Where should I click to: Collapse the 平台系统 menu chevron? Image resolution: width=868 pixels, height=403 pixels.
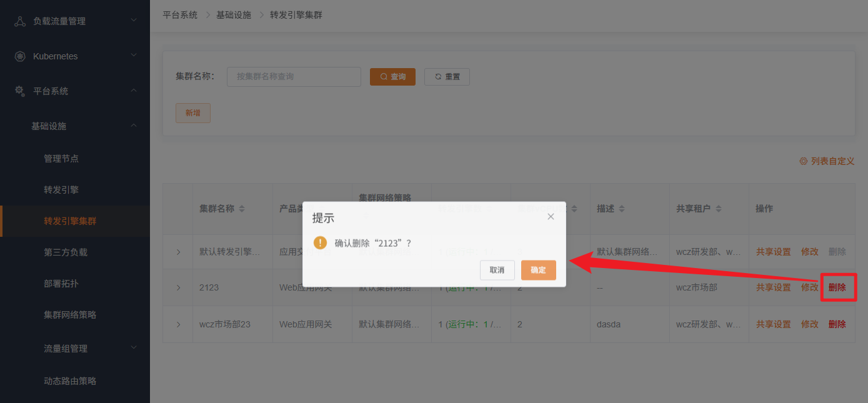point(134,91)
